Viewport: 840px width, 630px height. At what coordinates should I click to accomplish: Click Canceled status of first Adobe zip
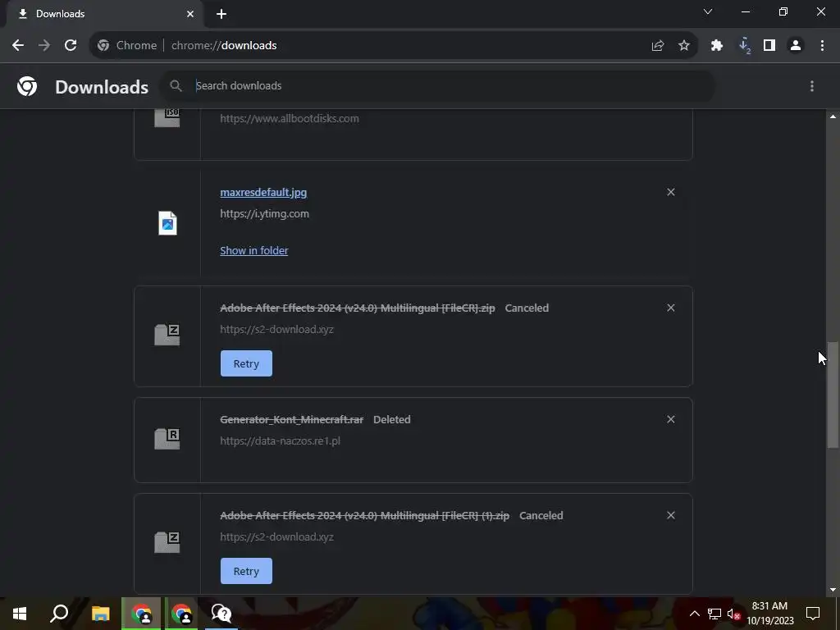[527, 308]
